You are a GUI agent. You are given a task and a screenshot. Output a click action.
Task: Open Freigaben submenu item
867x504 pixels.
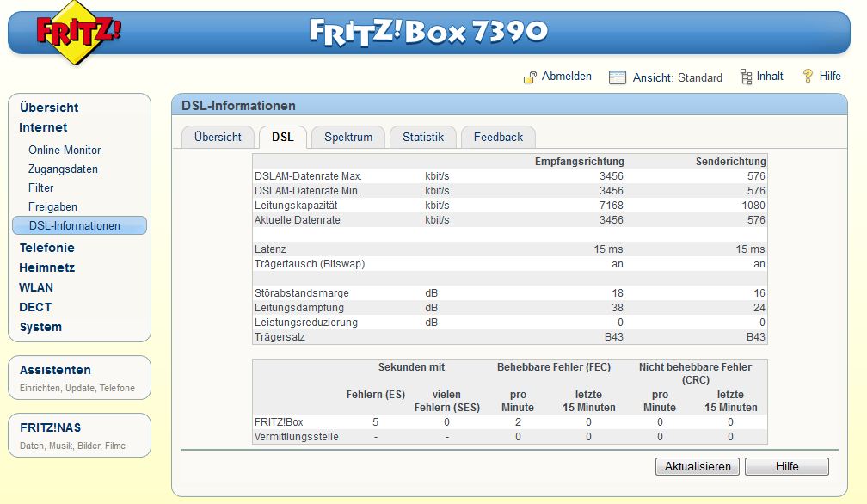pyautogui.click(x=52, y=206)
